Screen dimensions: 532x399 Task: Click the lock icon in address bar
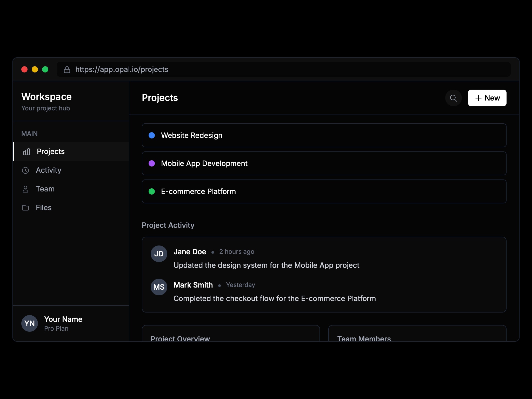coord(67,70)
